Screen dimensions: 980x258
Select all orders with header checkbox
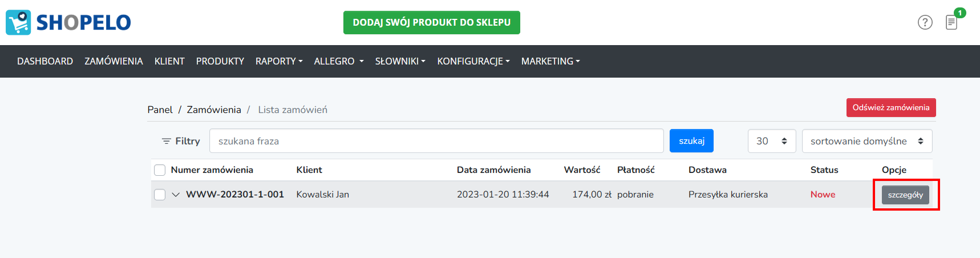click(160, 170)
